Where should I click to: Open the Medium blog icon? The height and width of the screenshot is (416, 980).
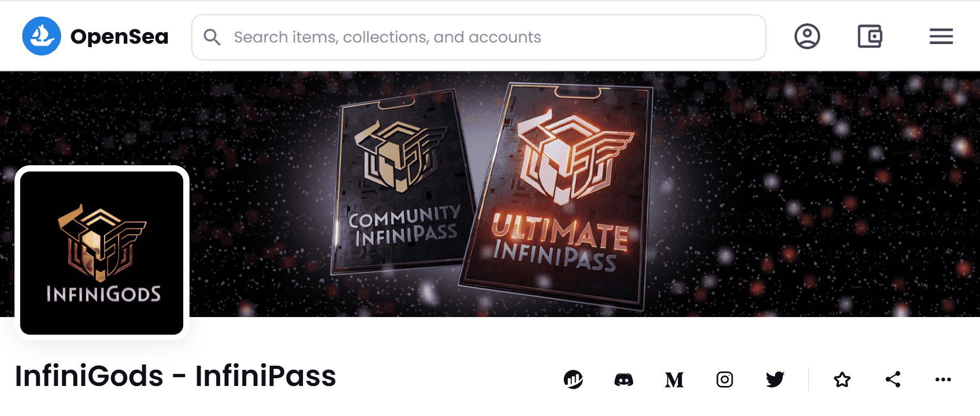pos(674,379)
